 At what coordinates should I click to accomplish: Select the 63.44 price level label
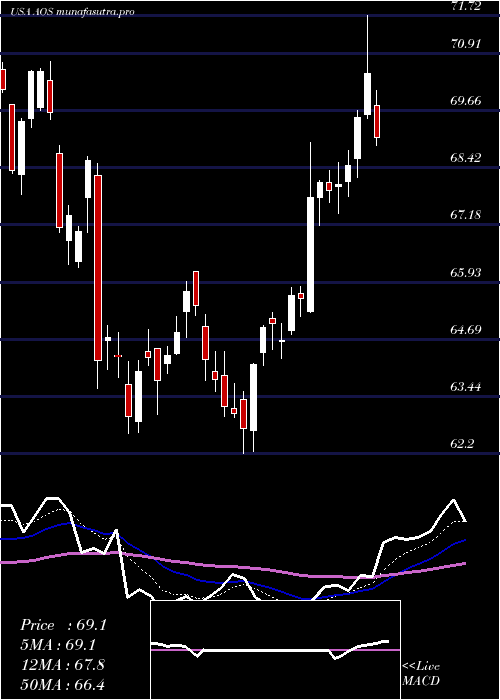[x=466, y=387]
